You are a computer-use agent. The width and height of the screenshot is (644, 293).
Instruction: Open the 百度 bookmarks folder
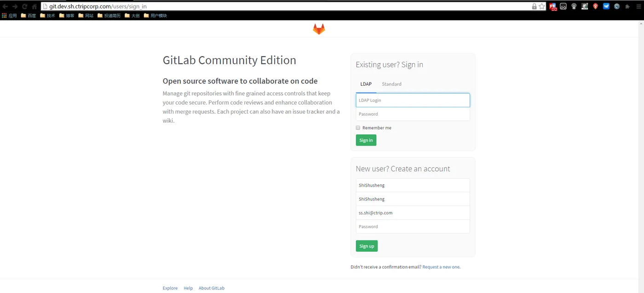28,16
